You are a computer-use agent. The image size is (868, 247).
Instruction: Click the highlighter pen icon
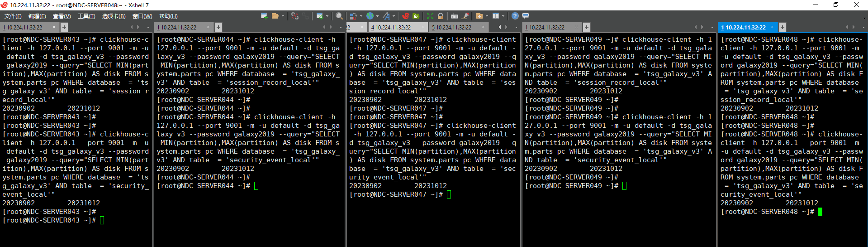465,16
